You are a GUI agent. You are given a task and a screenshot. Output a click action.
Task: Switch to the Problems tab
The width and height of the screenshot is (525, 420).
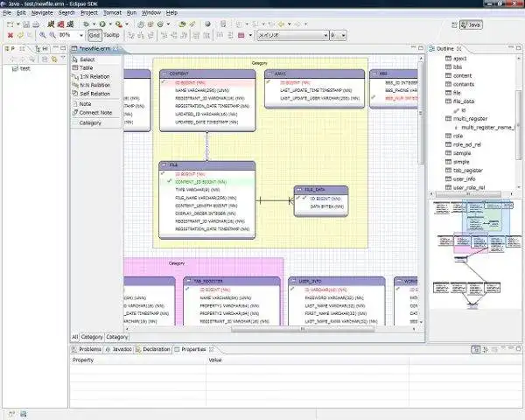(89, 349)
